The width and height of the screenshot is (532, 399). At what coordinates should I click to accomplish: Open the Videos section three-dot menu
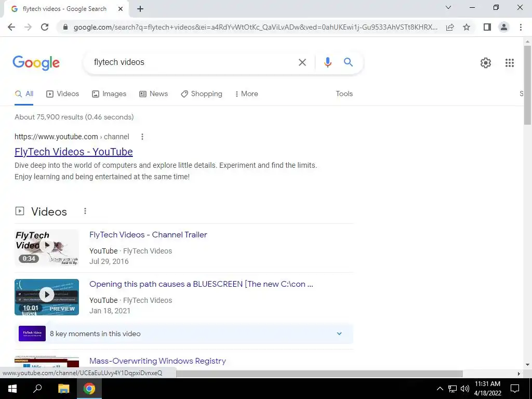click(x=85, y=211)
